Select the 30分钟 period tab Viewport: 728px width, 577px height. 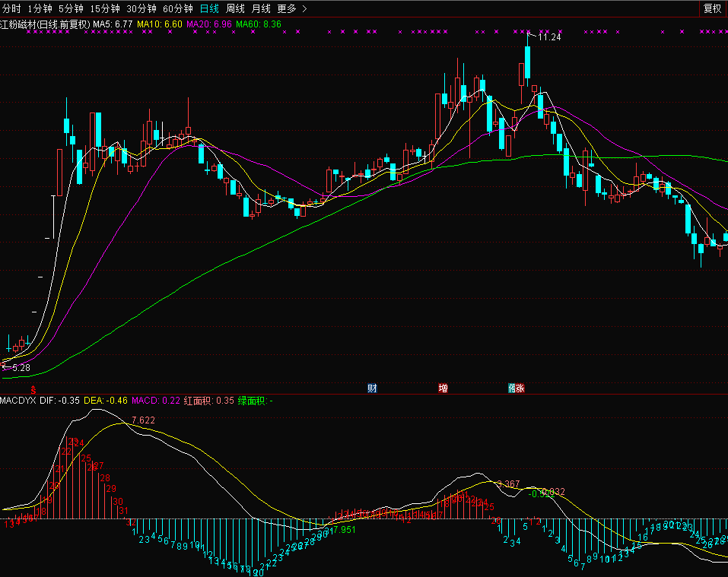coord(141,8)
